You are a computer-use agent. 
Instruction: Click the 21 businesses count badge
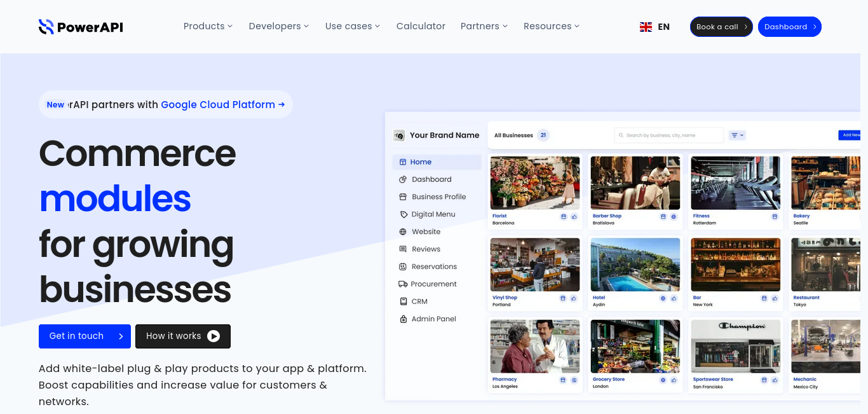(543, 135)
